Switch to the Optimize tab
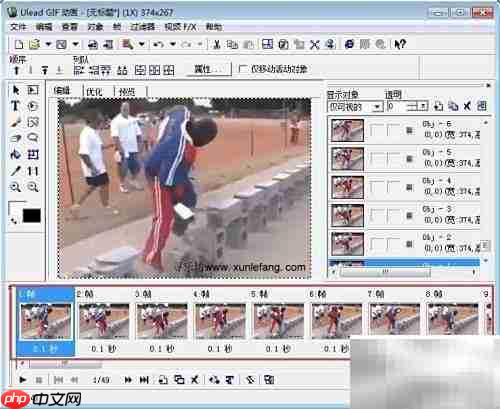The width and height of the screenshot is (500, 409). [94, 91]
